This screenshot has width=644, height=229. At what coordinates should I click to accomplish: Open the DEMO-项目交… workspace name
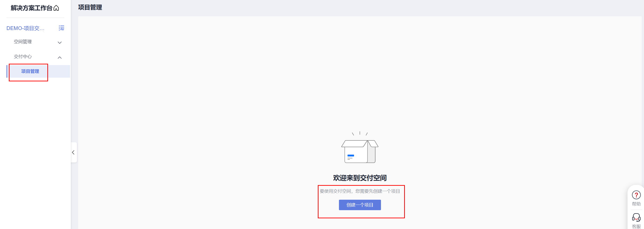[x=26, y=28]
